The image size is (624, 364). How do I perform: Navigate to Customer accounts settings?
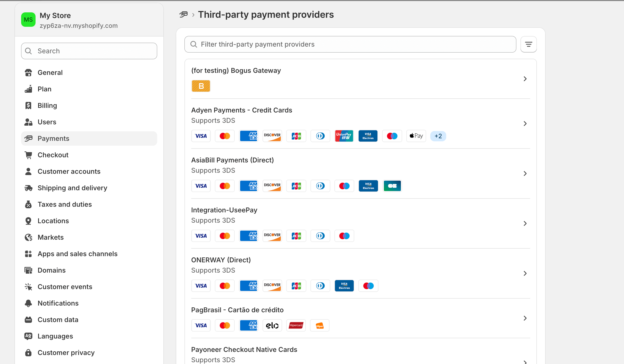click(89, 171)
